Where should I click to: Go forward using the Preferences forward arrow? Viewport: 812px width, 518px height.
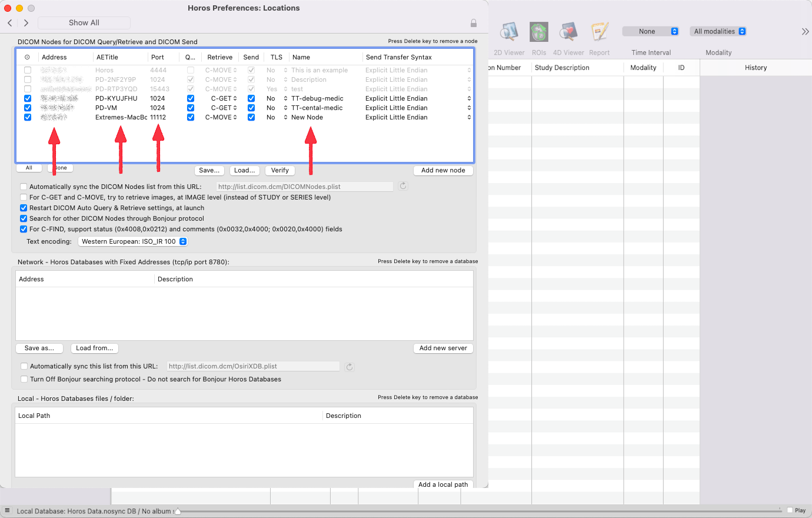(26, 23)
